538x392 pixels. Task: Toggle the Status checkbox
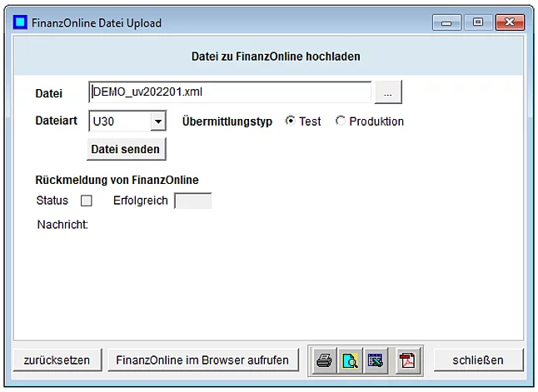(86, 201)
